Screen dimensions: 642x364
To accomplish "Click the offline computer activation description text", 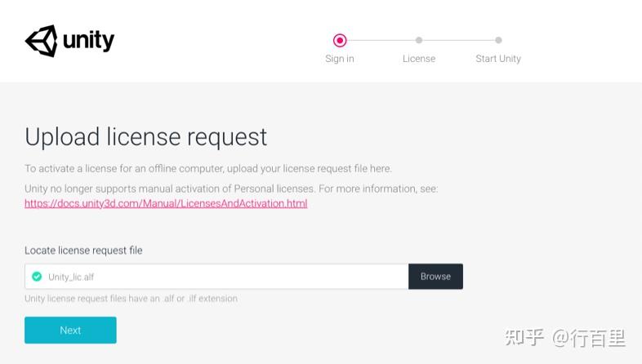I will coord(208,169).
